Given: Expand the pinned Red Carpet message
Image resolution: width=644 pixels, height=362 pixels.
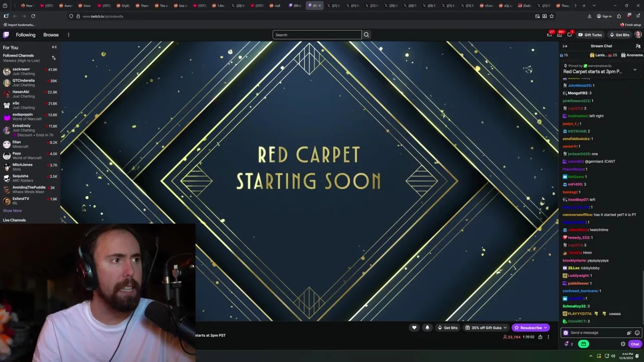Looking at the screenshot, I should coord(634,70).
